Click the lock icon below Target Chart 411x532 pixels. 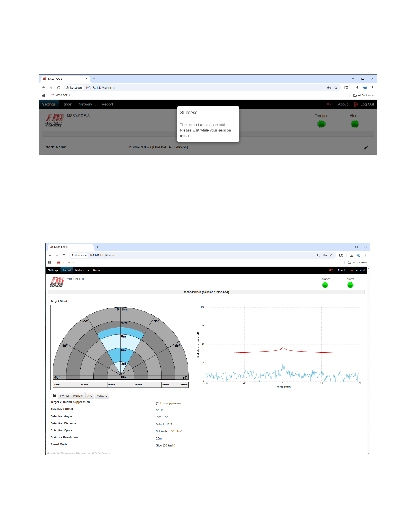(54, 395)
